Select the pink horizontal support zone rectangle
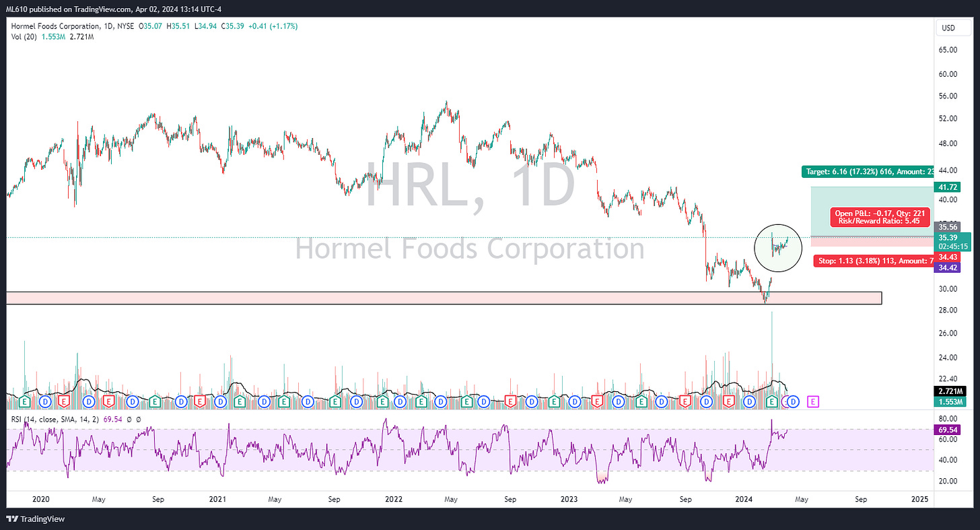Screen dimensions: 980x530 click(x=444, y=298)
